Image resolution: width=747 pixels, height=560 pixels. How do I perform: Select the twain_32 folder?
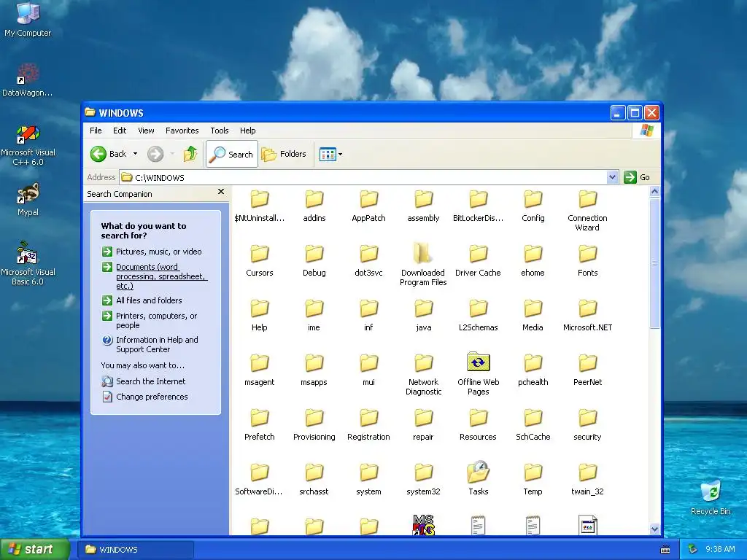click(x=587, y=479)
